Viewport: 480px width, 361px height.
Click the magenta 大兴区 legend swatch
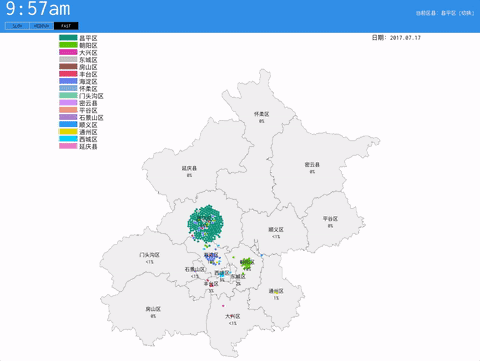click(68, 52)
